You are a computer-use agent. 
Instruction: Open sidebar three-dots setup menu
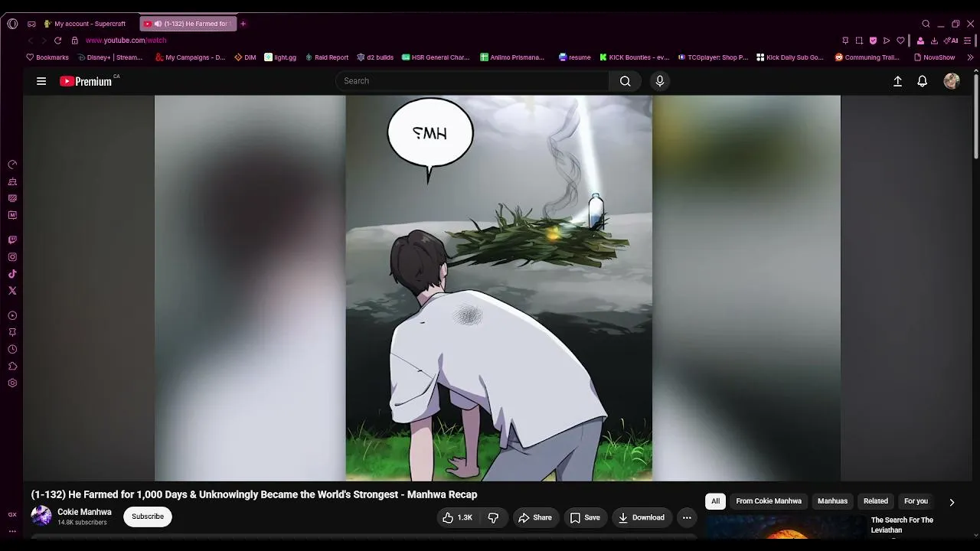tap(12, 530)
